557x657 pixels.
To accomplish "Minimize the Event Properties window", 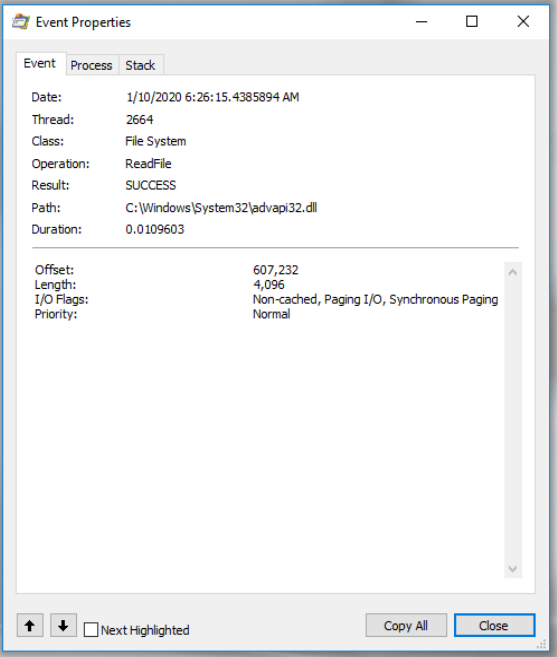I will [422, 22].
